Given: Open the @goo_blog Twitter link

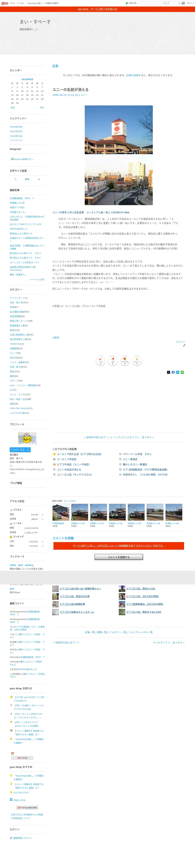Looking at the screenshot, I should [20, 800].
